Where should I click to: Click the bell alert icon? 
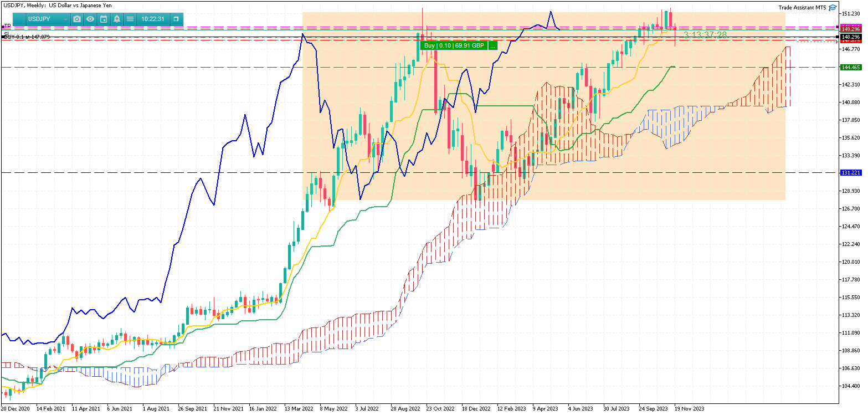[117, 19]
